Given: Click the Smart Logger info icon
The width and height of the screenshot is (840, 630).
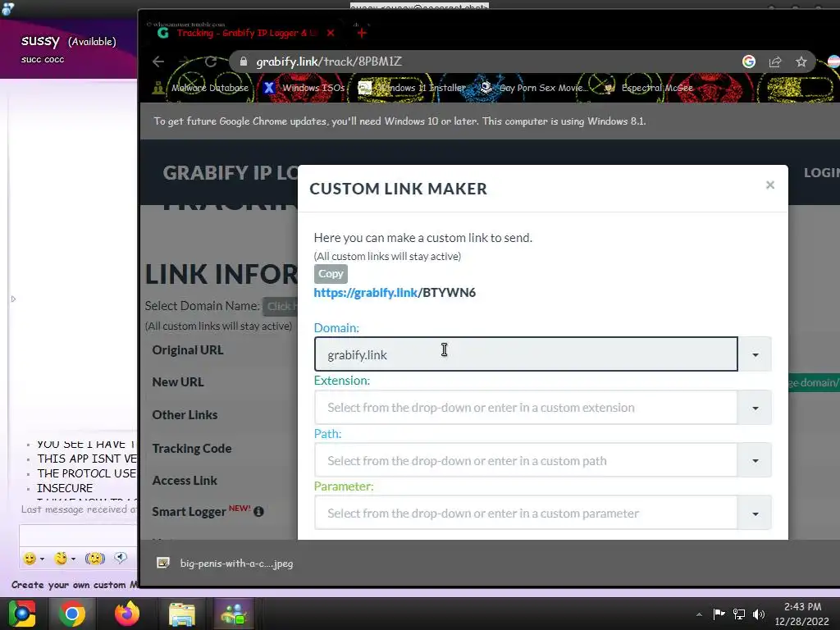Looking at the screenshot, I should tap(258, 512).
